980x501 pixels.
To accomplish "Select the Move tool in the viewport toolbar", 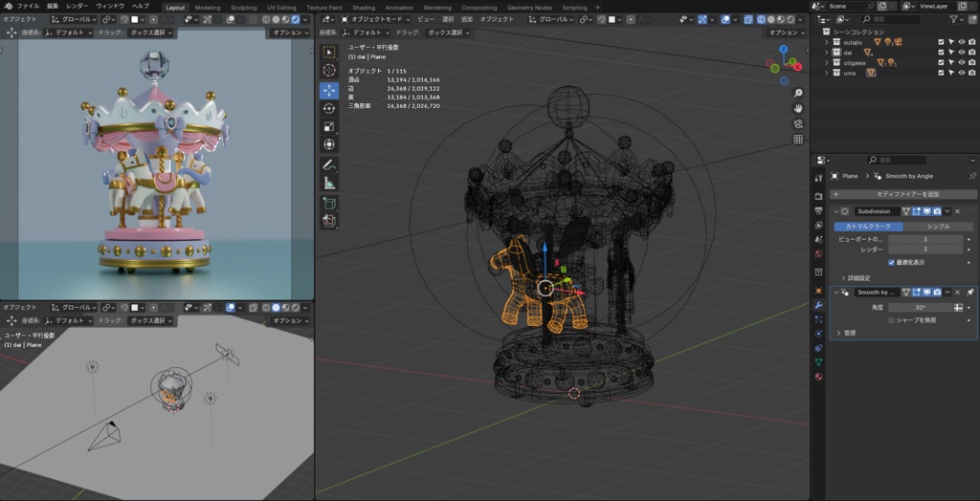I will [328, 90].
